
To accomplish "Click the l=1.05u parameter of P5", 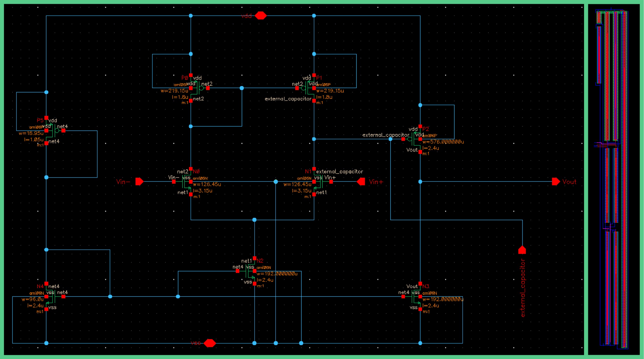I will pos(34,140).
